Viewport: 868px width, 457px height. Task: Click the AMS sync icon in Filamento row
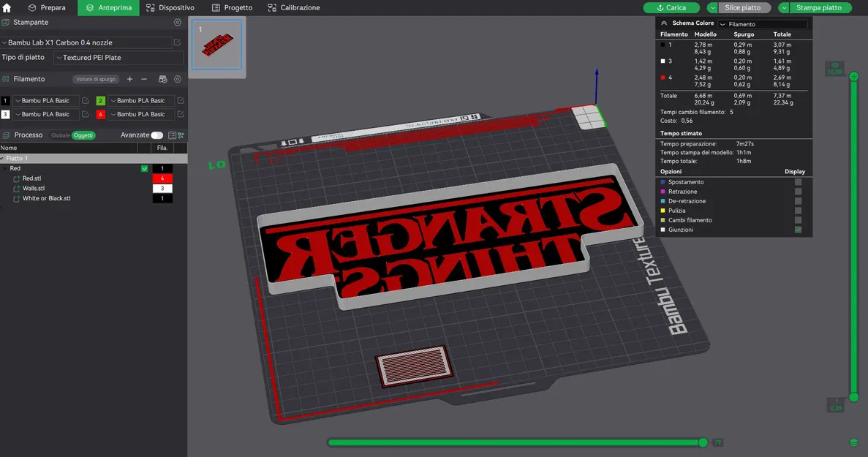point(163,79)
